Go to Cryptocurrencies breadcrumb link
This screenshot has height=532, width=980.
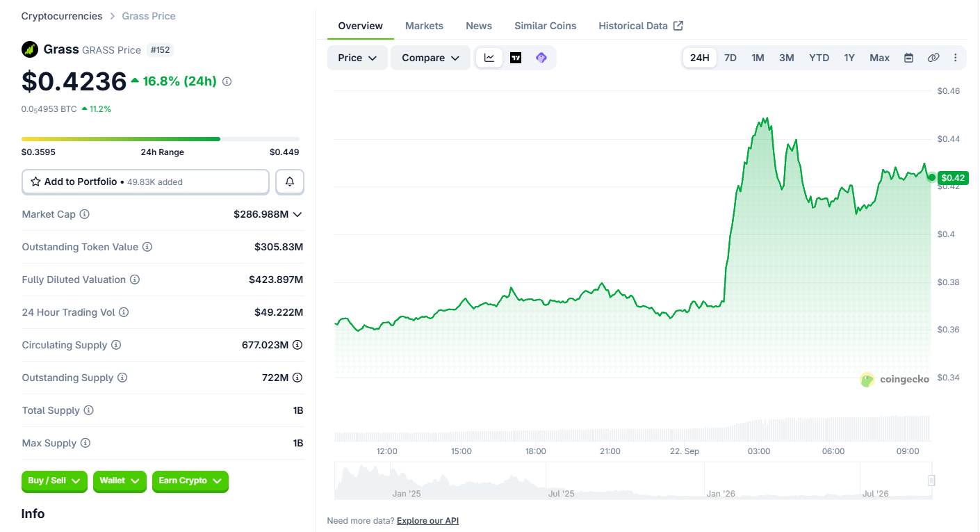point(62,16)
